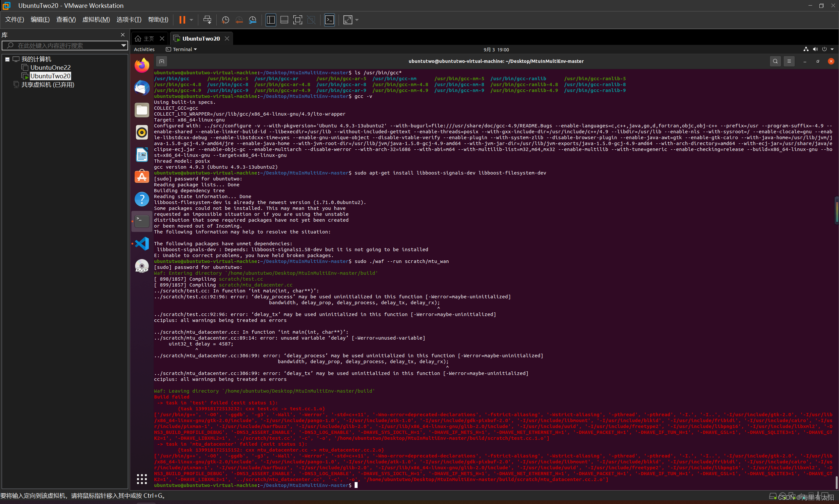Click Activities in the Ubuntu top bar
Screen dimensions: 839x504
pyautogui.click(x=144, y=49)
